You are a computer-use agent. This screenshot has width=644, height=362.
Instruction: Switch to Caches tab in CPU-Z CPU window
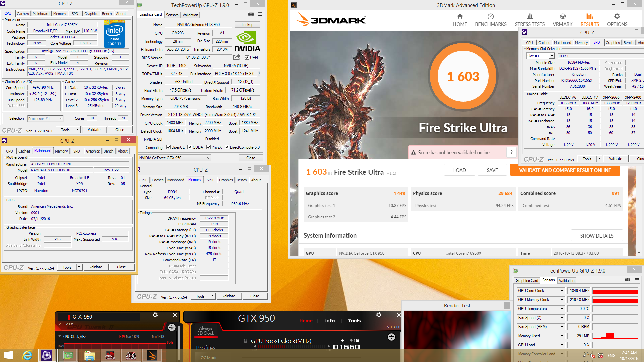22,14
